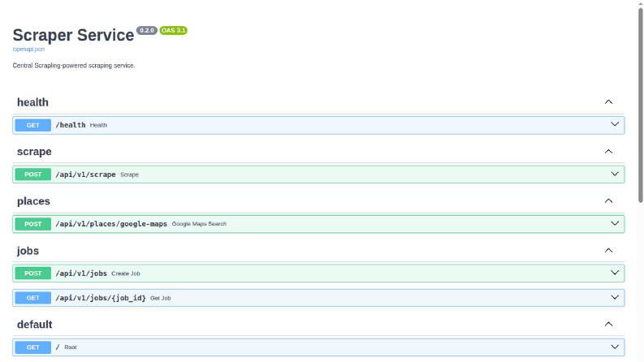Click the /api/v1/places/google-maps path text
Viewport: 644px width, 362px height.
click(x=111, y=224)
